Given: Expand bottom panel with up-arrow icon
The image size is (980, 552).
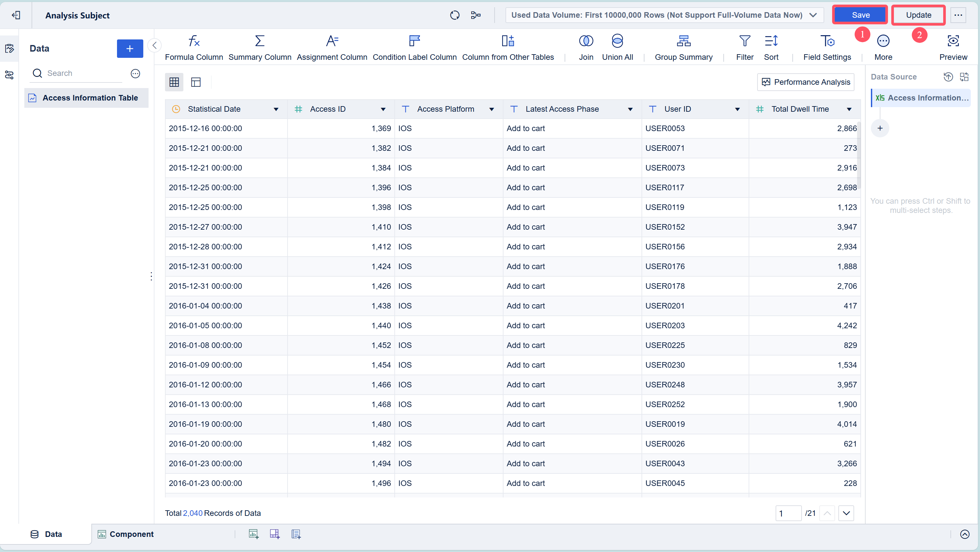Looking at the screenshot, I should pos(965,534).
